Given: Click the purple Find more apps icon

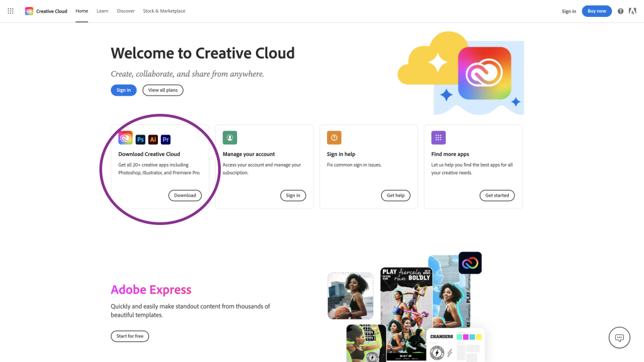Looking at the screenshot, I should coord(439,138).
